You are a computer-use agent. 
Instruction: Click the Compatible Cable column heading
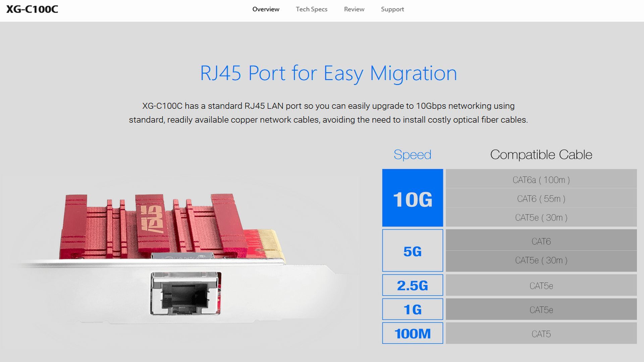point(541,155)
